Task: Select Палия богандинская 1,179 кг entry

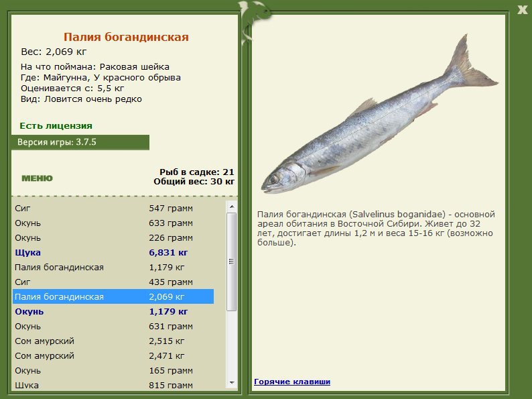Action: click(x=113, y=268)
